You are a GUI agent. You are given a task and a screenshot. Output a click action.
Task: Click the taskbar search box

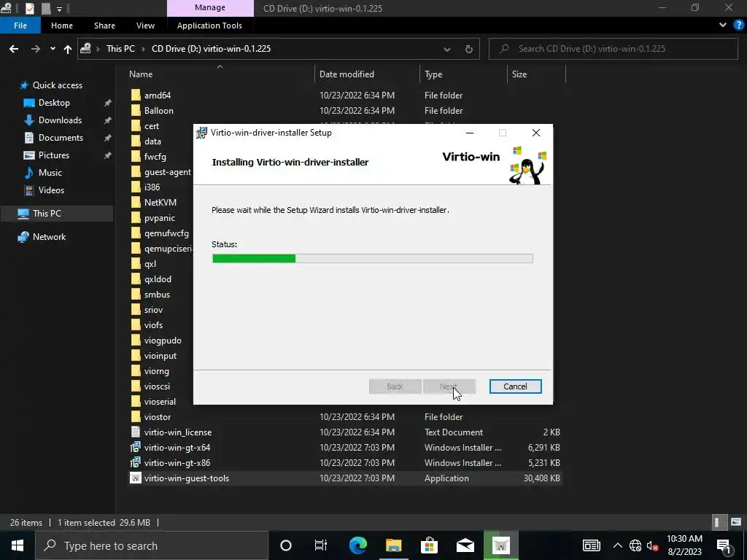[x=152, y=545]
